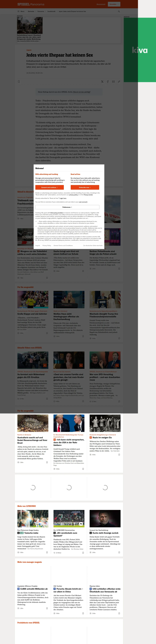Open EnBW schreibt Milliarden ab headline
Screen dimensions: 156x644
tap(34, 589)
